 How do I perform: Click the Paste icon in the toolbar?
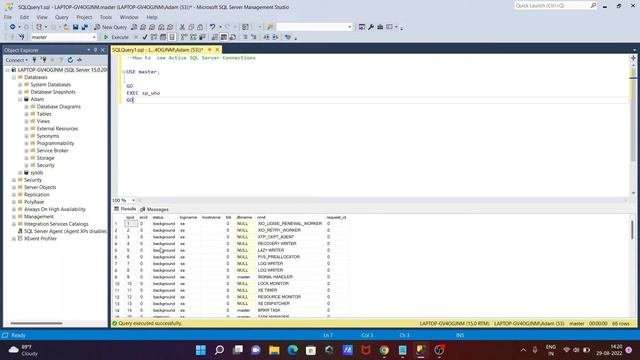(x=200, y=27)
